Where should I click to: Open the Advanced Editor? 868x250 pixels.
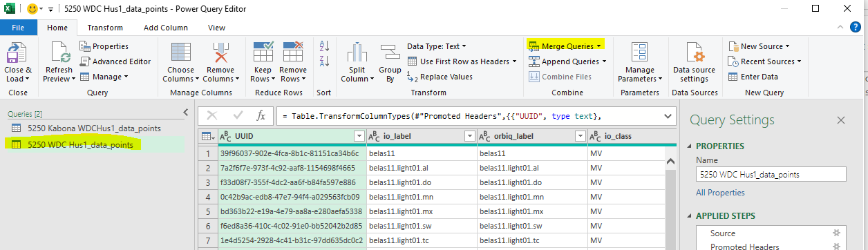coord(115,61)
